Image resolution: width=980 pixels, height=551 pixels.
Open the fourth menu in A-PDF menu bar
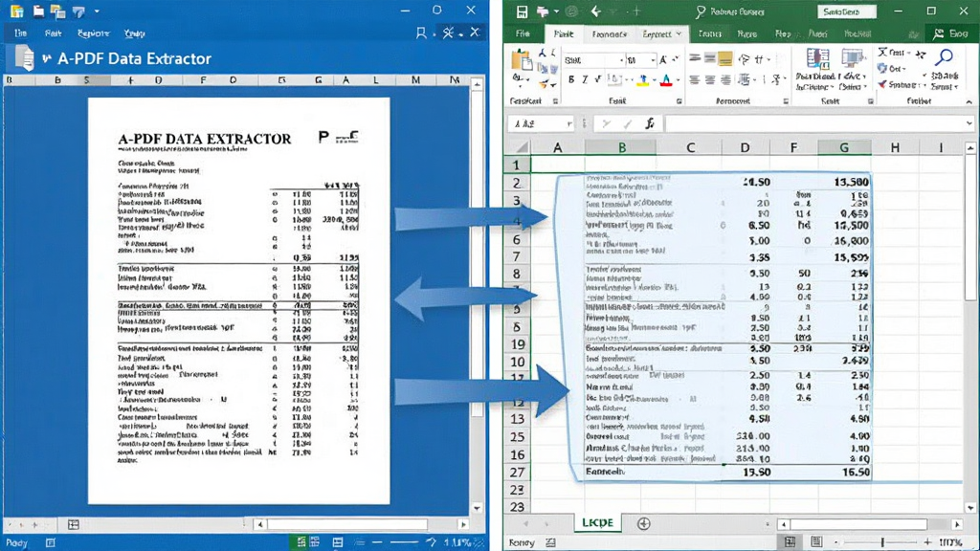[134, 33]
